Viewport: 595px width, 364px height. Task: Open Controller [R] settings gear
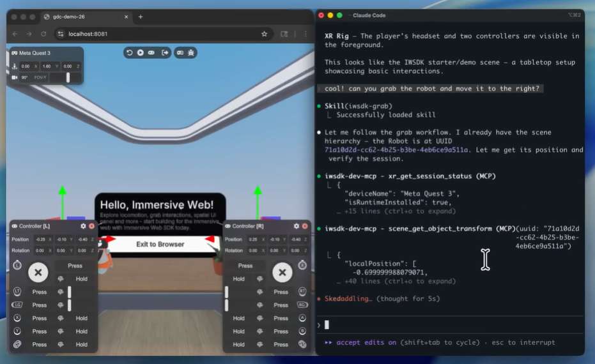[295, 226]
